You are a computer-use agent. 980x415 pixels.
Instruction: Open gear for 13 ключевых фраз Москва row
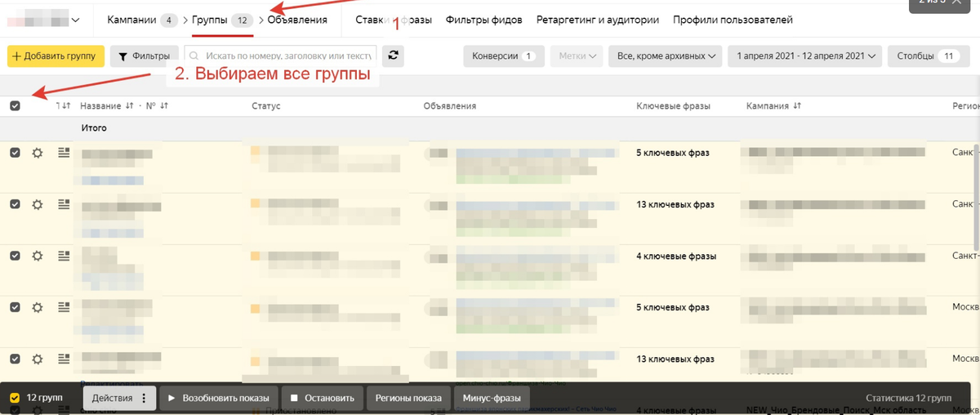click(x=37, y=359)
